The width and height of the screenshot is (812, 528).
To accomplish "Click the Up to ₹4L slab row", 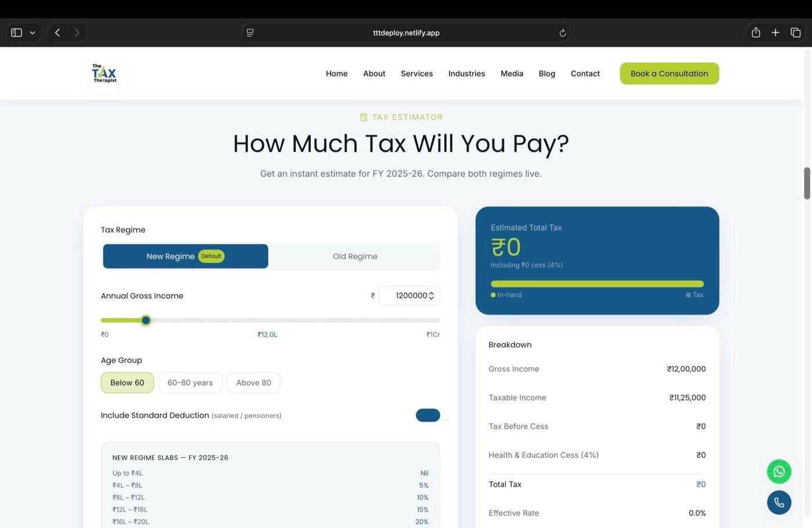I will pos(270,473).
